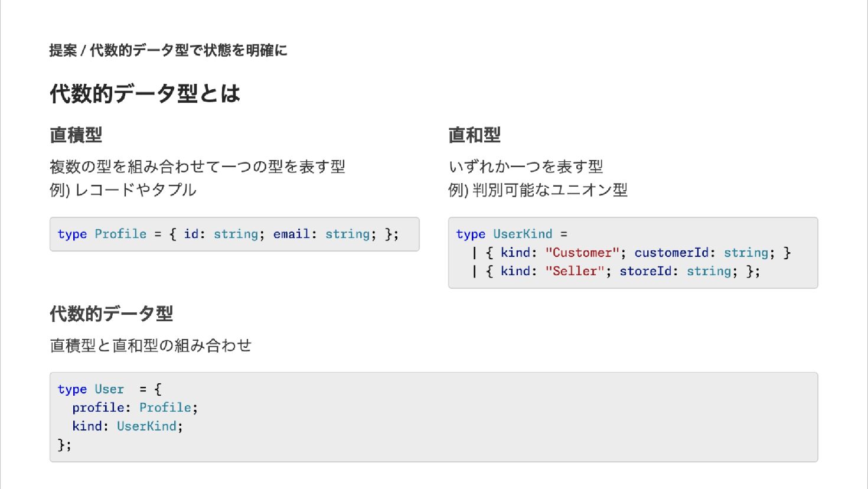Click the Profile type name in first code block

pyautogui.click(x=120, y=234)
